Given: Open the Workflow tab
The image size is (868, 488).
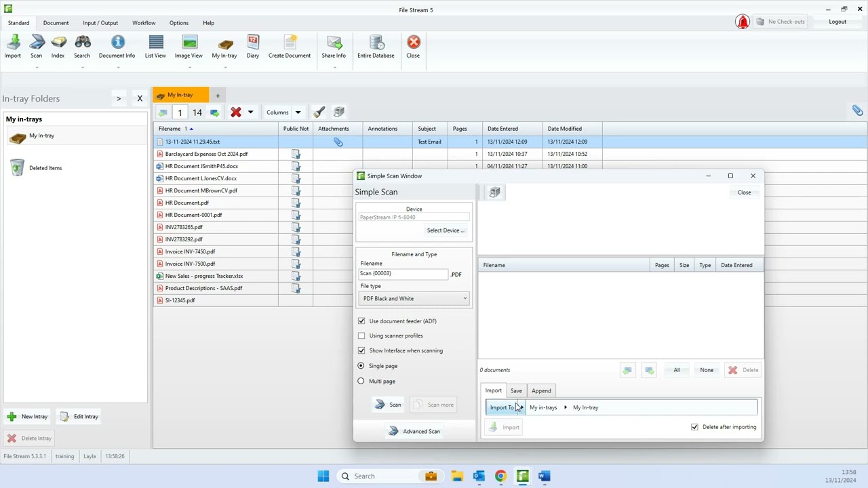Looking at the screenshot, I should click(144, 23).
